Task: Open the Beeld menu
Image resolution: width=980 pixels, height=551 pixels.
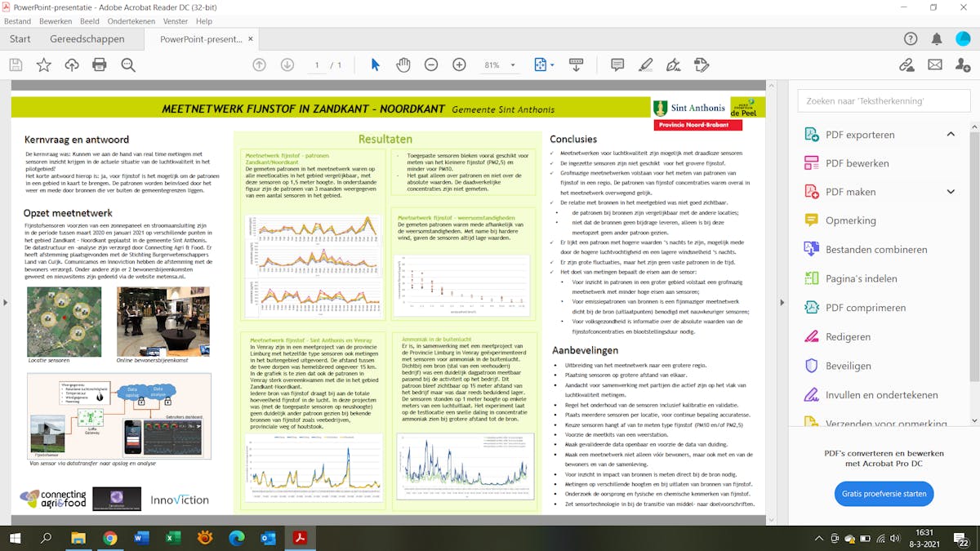Action: click(90, 21)
